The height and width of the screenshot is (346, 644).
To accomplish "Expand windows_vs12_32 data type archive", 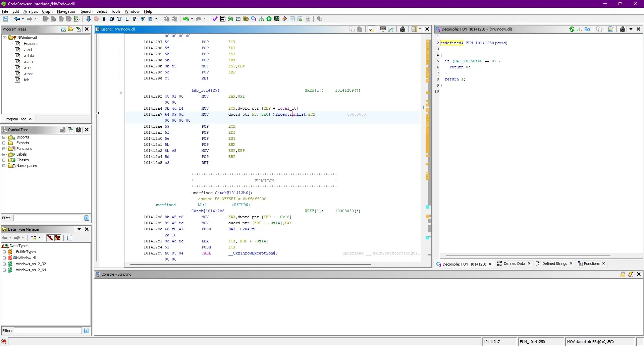I will pos(4,264).
